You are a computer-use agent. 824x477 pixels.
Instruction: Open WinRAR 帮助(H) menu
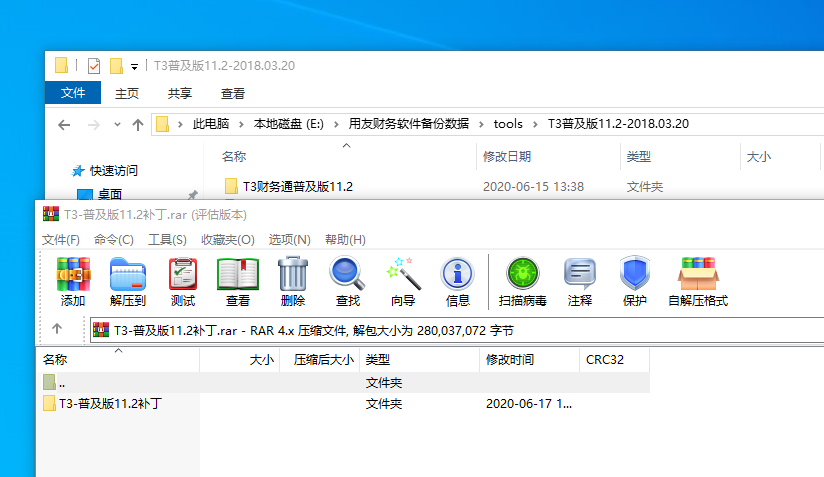tap(345, 240)
